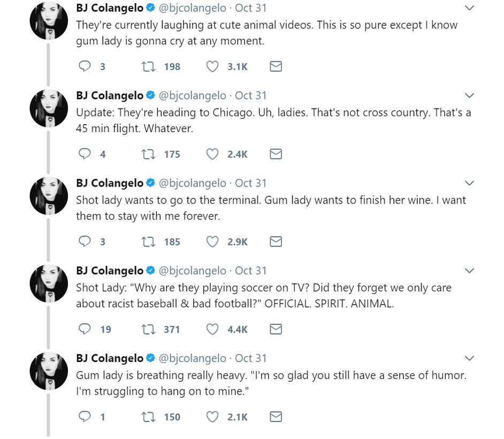Viewport: 504px width, 439px height.
Task: Like the tweet about sense of humor
Action: (x=212, y=417)
